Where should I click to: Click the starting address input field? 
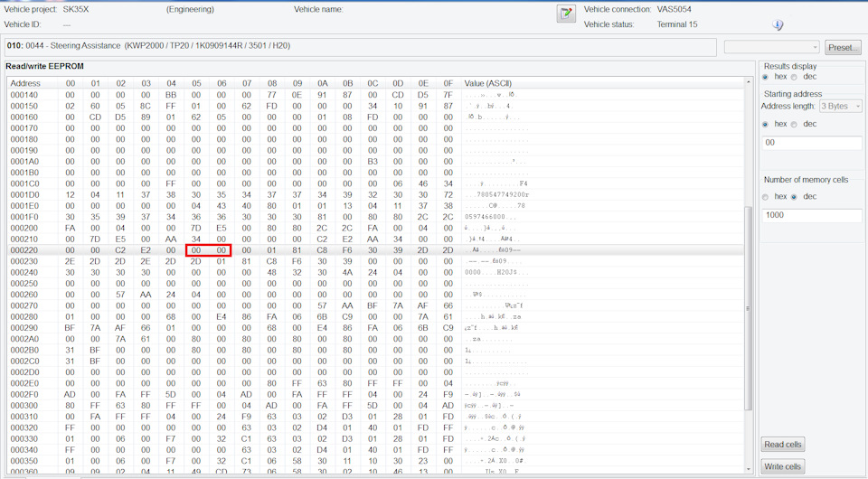812,143
